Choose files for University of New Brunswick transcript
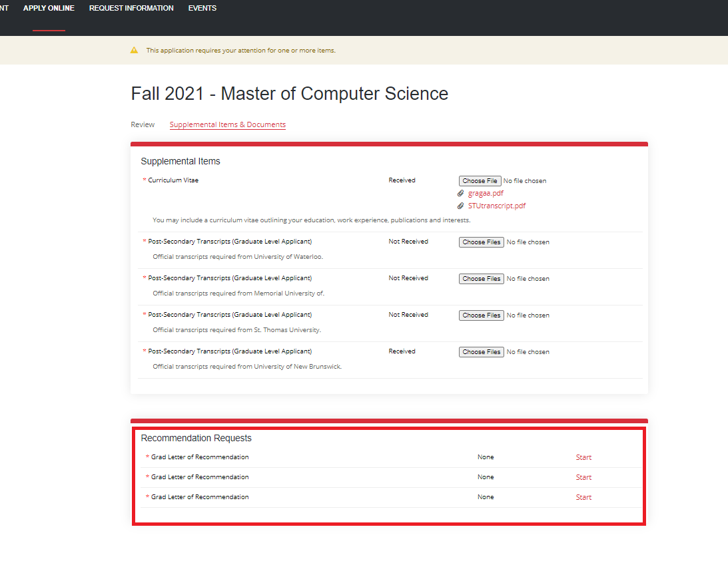The image size is (728, 581). (x=481, y=352)
